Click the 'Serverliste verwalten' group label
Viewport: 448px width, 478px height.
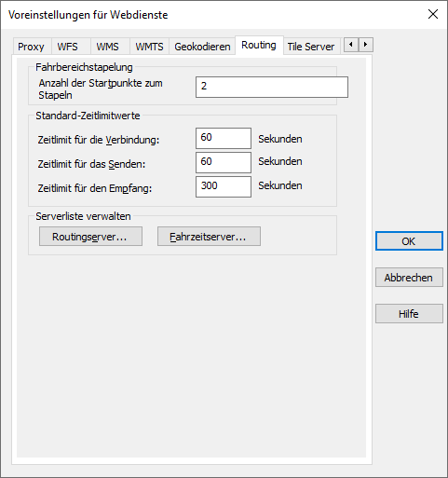83,216
